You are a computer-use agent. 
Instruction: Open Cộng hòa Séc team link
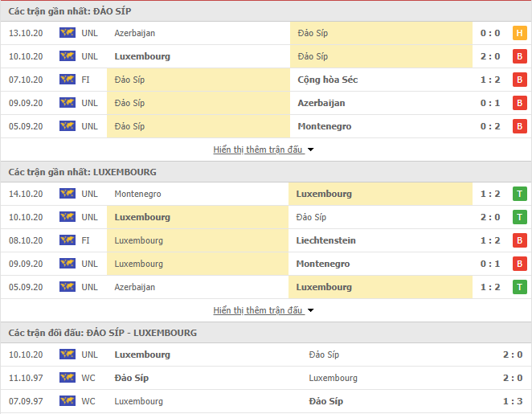327,80
